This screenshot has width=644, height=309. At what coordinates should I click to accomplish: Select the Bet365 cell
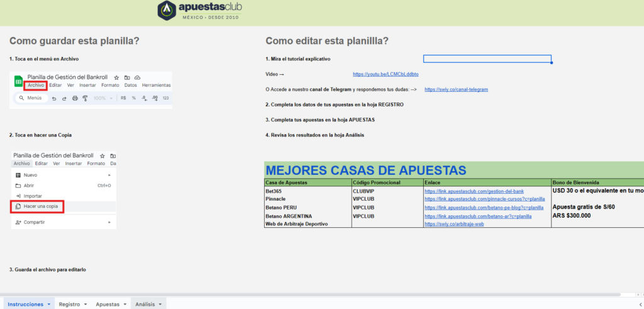tap(308, 191)
